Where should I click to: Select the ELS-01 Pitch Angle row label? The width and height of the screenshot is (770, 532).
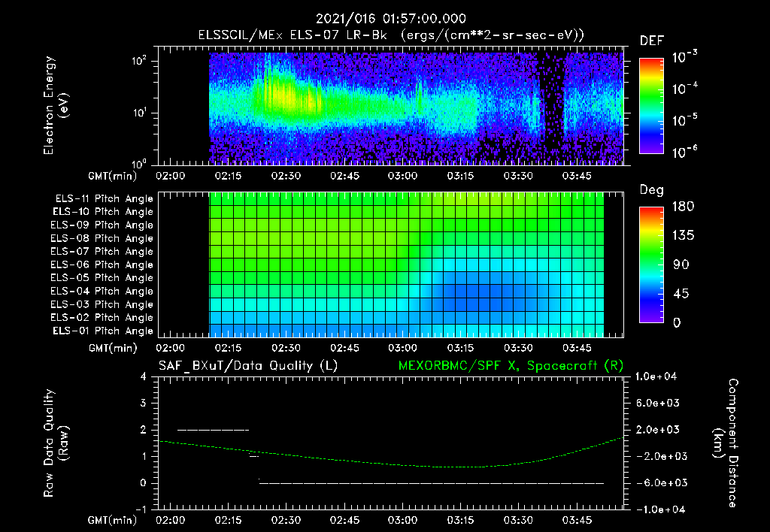pos(103,331)
